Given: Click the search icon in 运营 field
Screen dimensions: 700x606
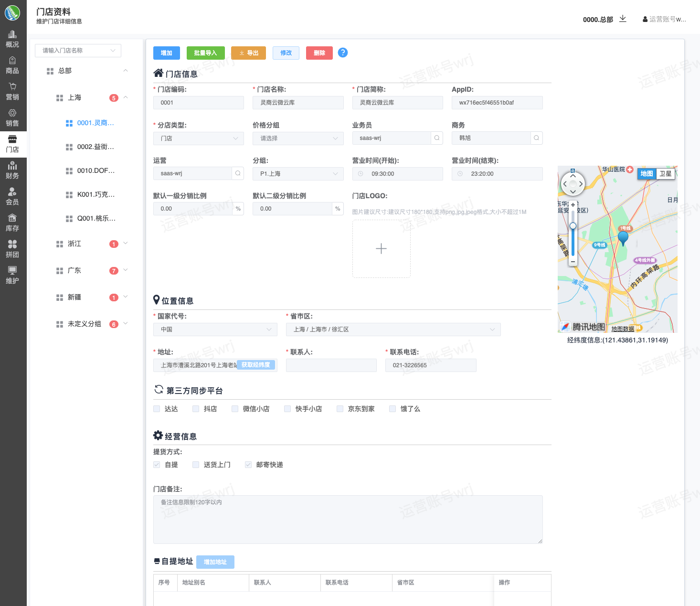Looking at the screenshot, I should tap(238, 173).
